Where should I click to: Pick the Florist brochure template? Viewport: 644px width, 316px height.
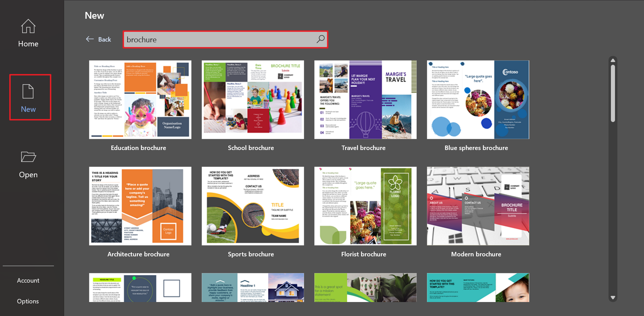365,206
